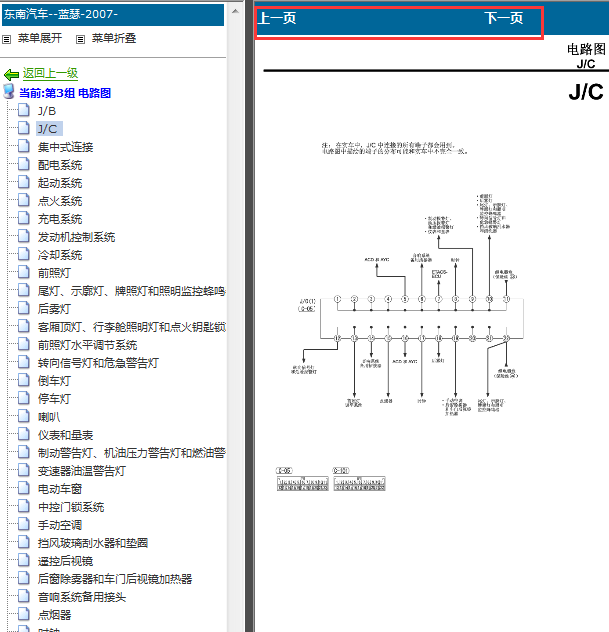Click the connector pinout image at bottom

(x=331, y=479)
